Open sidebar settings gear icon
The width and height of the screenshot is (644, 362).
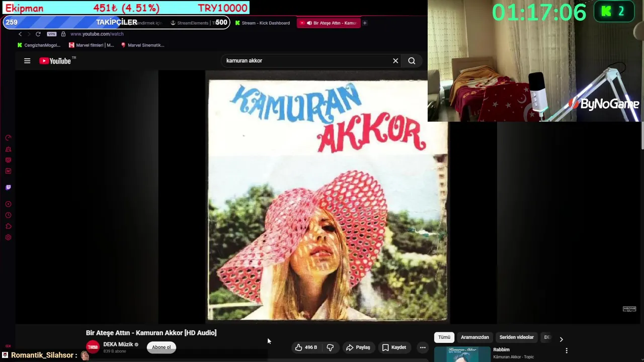pos(8,237)
